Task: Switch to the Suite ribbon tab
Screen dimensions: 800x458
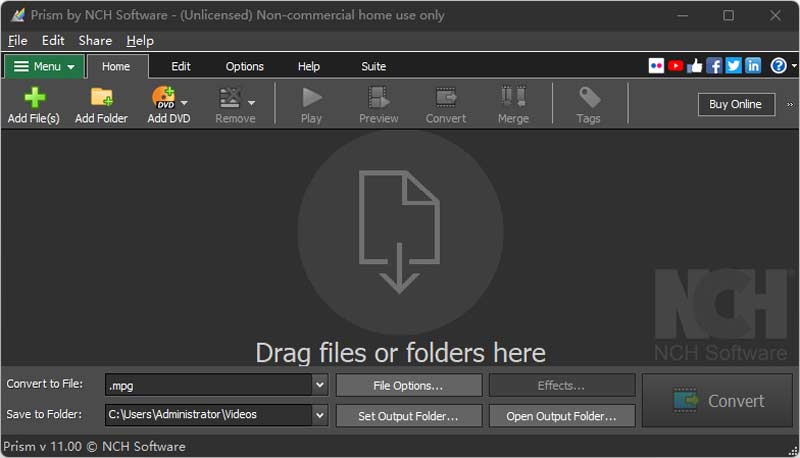Action: click(x=373, y=66)
